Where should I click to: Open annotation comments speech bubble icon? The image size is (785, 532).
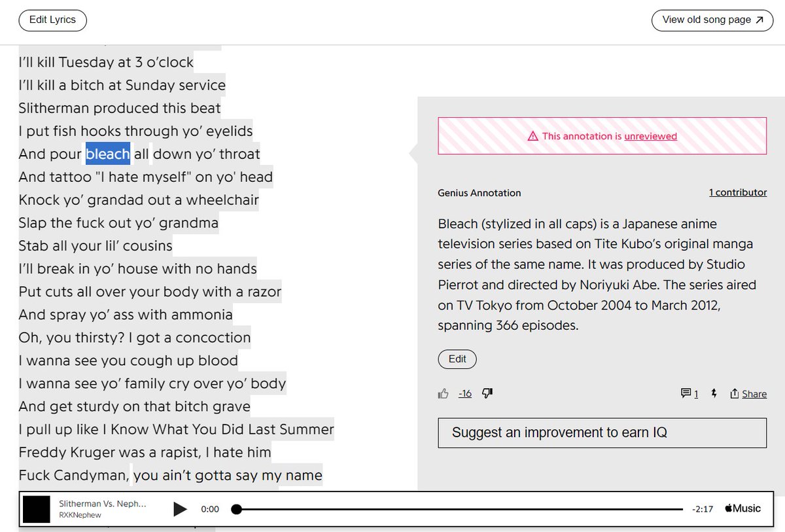(686, 393)
